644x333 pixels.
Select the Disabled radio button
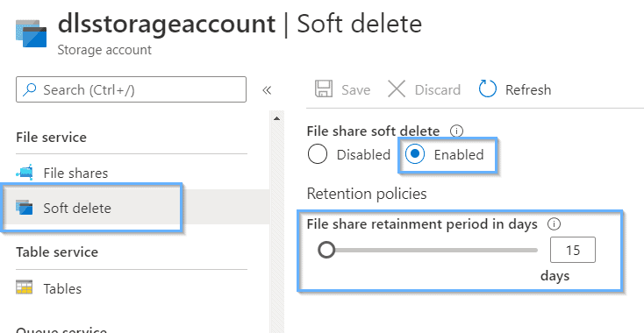tap(317, 154)
